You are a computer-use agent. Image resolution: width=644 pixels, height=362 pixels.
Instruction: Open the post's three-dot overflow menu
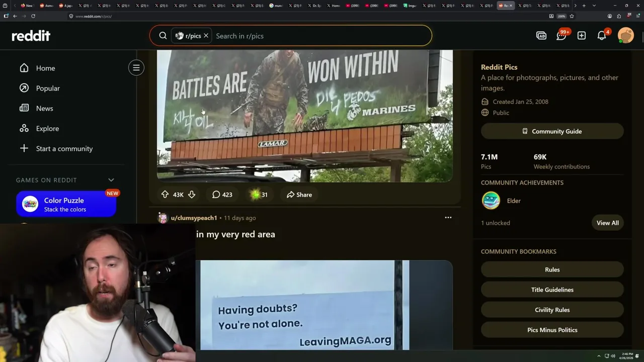click(448, 218)
